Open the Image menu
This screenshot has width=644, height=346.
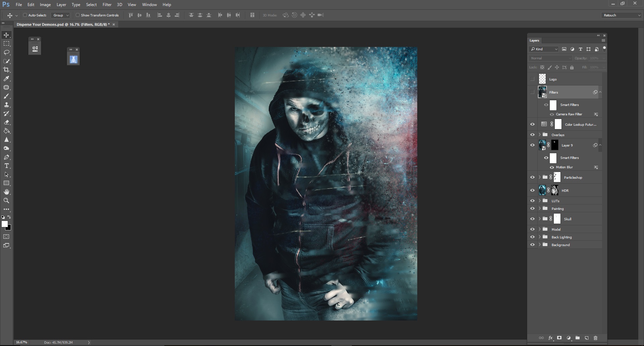point(45,5)
